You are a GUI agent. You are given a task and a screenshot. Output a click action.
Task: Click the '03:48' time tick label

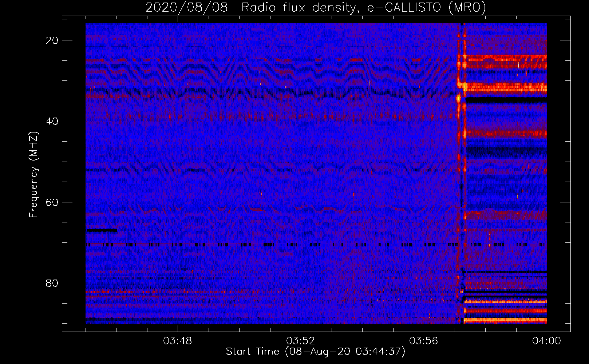point(178,341)
